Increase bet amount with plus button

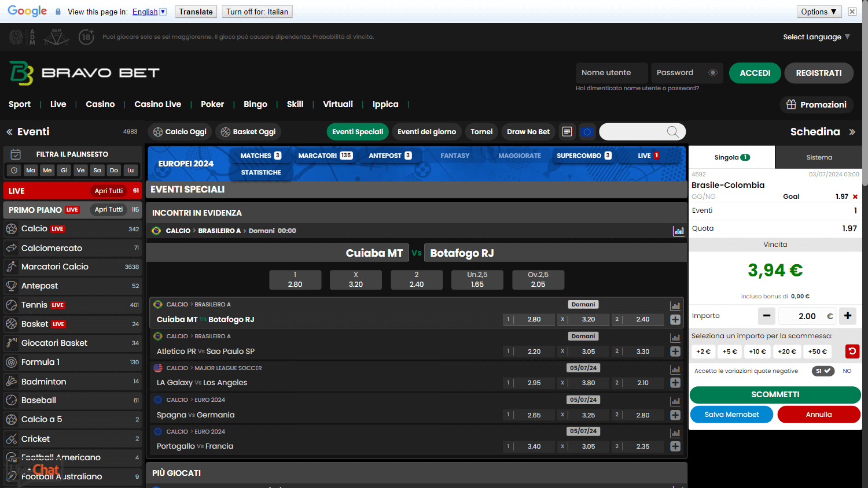coord(848,316)
